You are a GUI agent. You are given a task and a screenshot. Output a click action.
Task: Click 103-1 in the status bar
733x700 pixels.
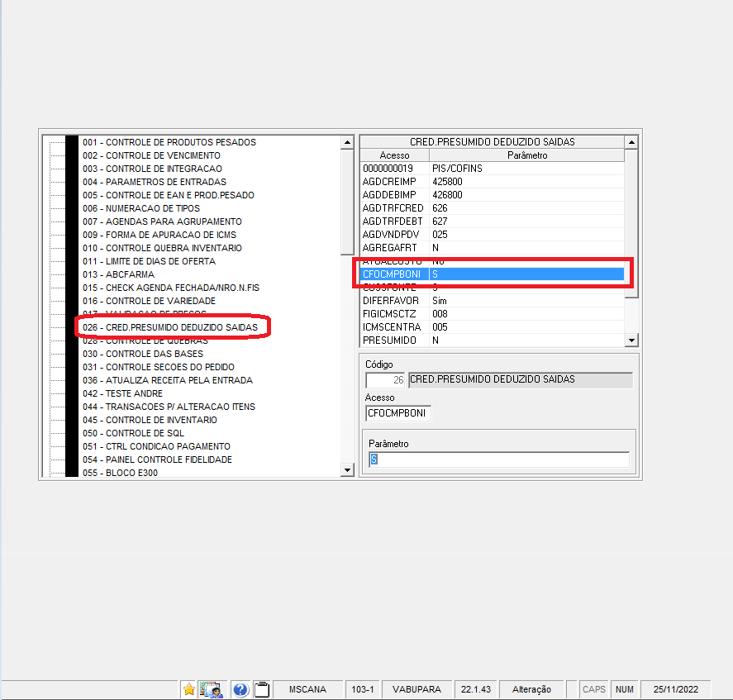362,689
